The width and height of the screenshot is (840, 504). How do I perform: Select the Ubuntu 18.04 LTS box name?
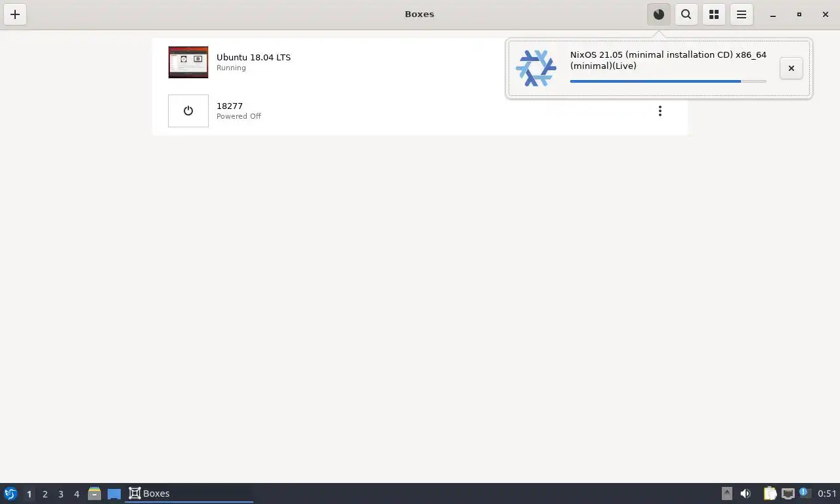click(253, 57)
